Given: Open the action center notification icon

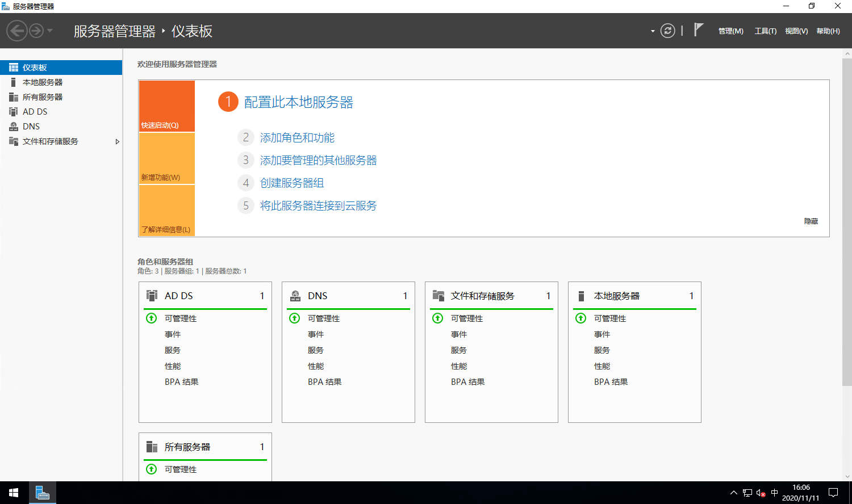Looking at the screenshot, I should pyautogui.click(x=833, y=493).
